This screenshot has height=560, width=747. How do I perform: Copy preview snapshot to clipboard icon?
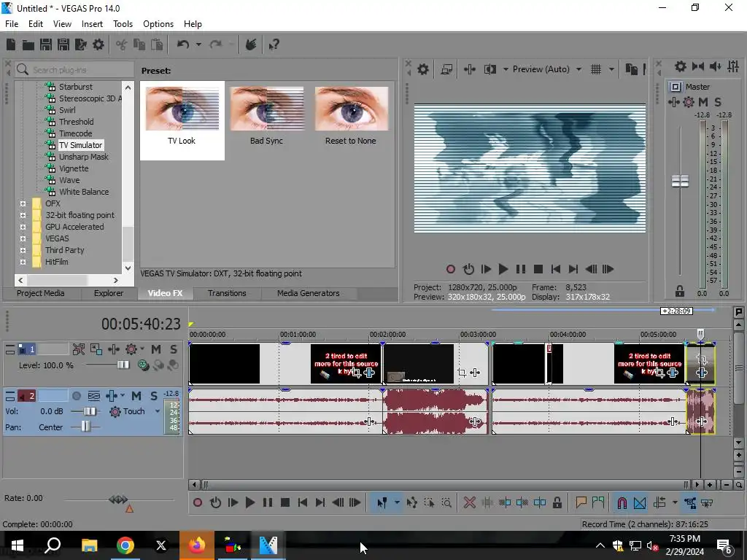tap(632, 69)
